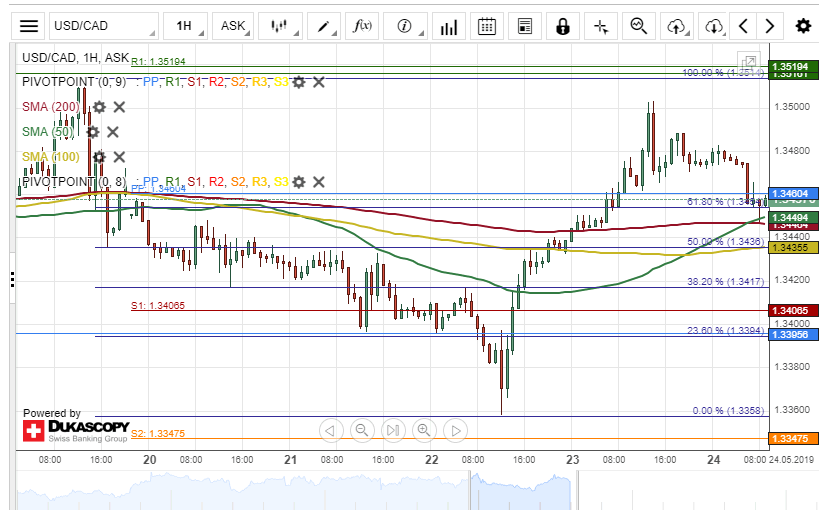
Task: Open chart settings gear in toolbar
Action: [802, 26]
